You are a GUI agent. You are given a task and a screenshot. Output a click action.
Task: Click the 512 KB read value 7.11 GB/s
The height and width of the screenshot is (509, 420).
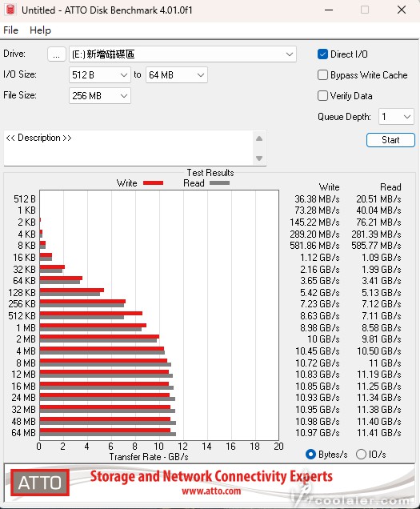click(382, 316)
